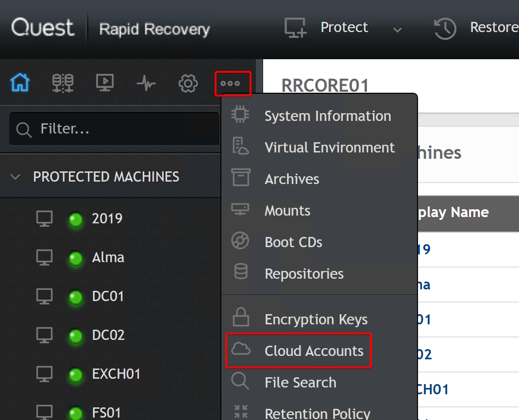Open System Information menu entry
Image resolution: width=519 pixels, height=420 pixels.
click(x=327, y=116)
